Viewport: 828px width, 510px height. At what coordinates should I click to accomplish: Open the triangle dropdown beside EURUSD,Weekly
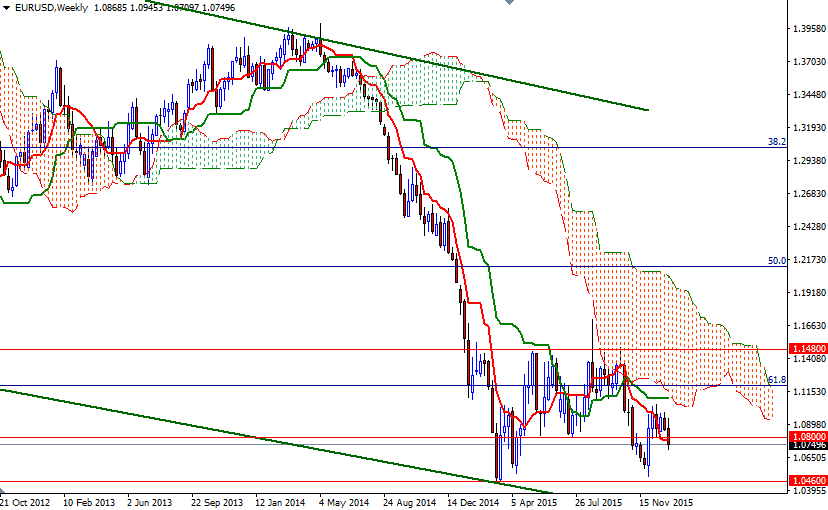[x=6, y=8]
